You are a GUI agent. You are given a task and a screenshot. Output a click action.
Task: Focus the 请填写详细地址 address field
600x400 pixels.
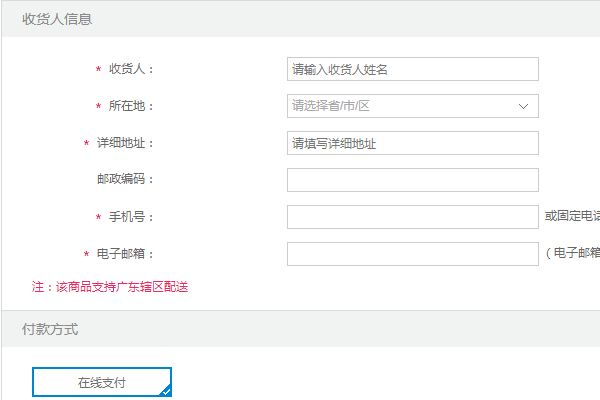pyautogui.click(x=412, y=143)
